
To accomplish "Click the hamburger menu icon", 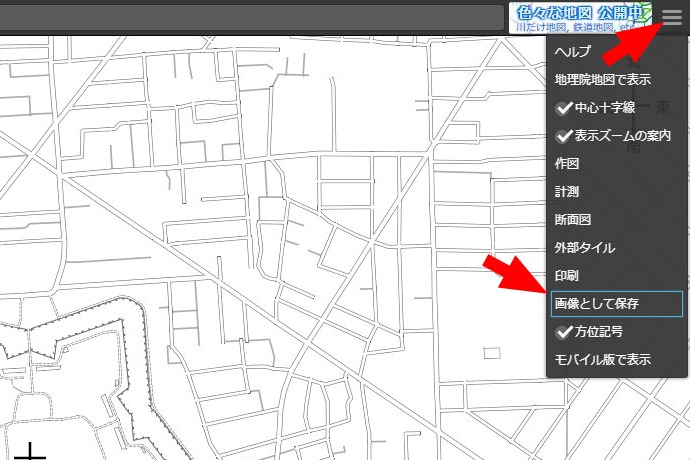I will (x=672, y=16).
